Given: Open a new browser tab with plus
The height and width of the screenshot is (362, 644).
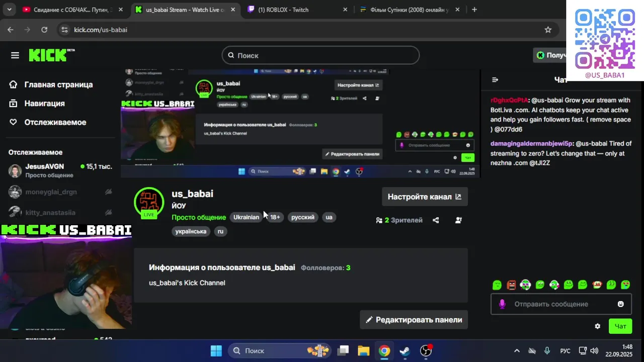Looking at the screenshot, I should [x=474, y=10].
